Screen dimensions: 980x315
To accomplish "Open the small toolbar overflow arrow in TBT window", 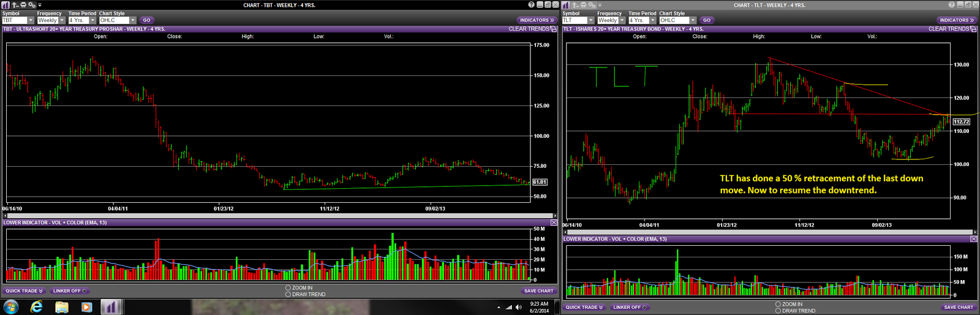I will tap(40, 5).
